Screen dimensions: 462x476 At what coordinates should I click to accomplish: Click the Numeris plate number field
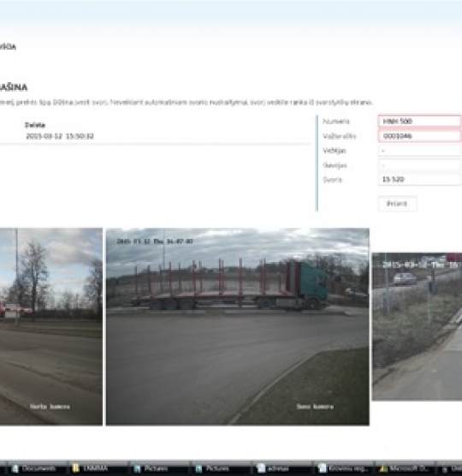click(x=419, y=121)
